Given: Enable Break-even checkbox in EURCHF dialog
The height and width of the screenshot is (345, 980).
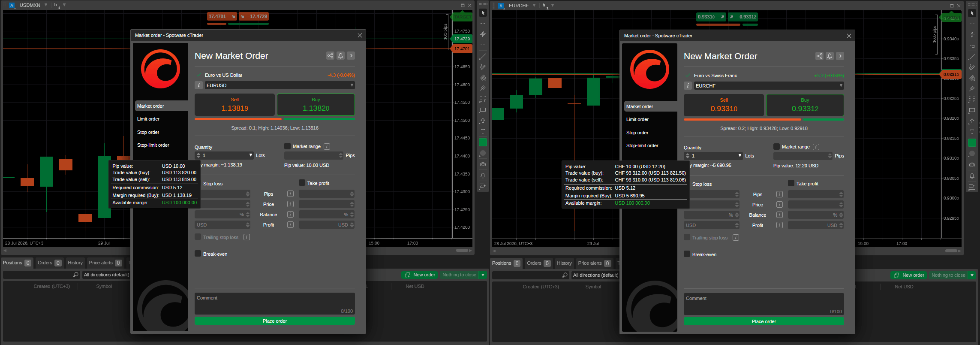Looking at the screenshot, I should click(x=687, y=254).
